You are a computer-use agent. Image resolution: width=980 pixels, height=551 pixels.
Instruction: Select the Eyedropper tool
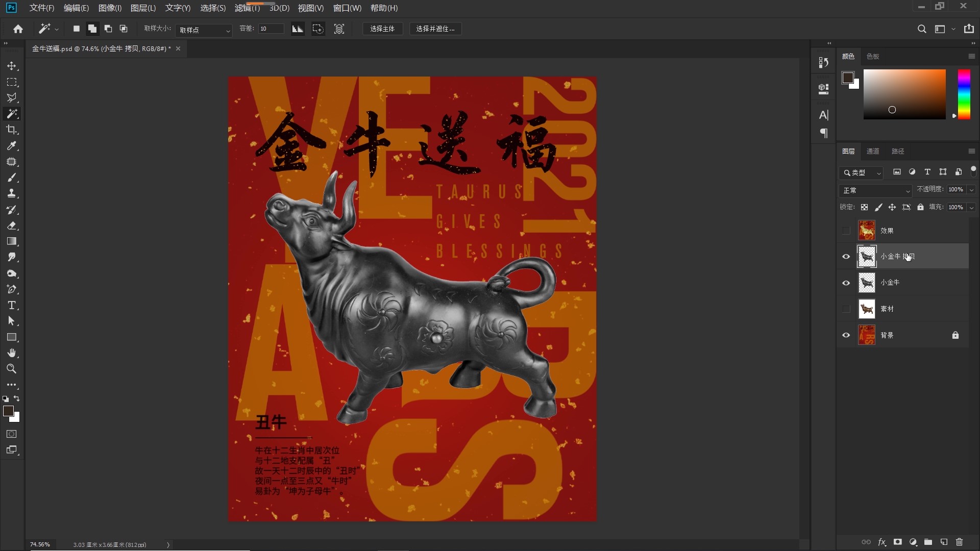pos(12,146)
